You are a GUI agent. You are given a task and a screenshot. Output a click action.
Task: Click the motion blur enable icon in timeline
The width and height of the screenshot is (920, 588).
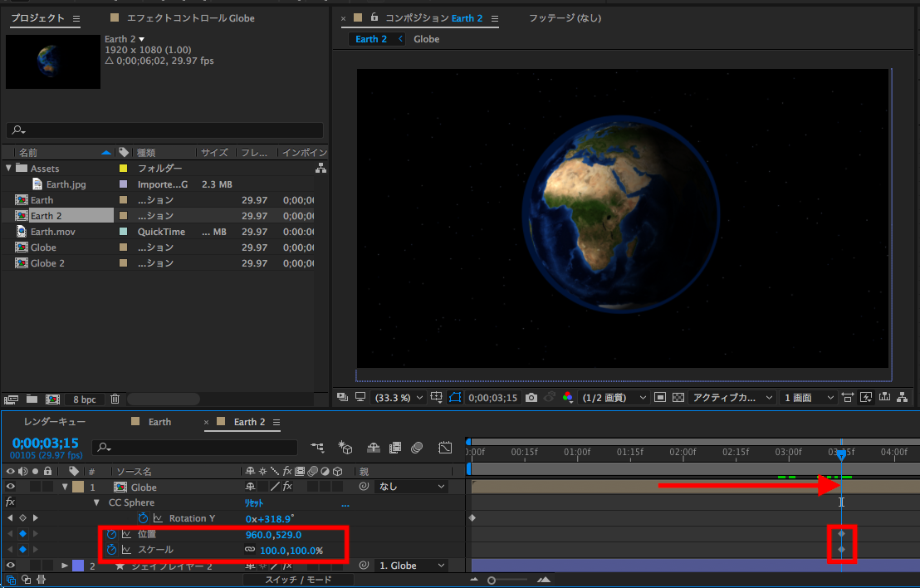point(418,448)
